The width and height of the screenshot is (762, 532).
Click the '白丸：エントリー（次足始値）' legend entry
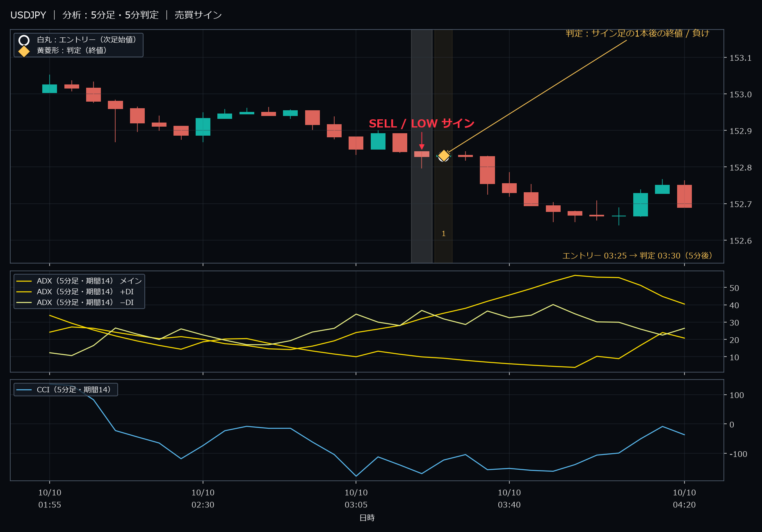click(x=87, y=40)
